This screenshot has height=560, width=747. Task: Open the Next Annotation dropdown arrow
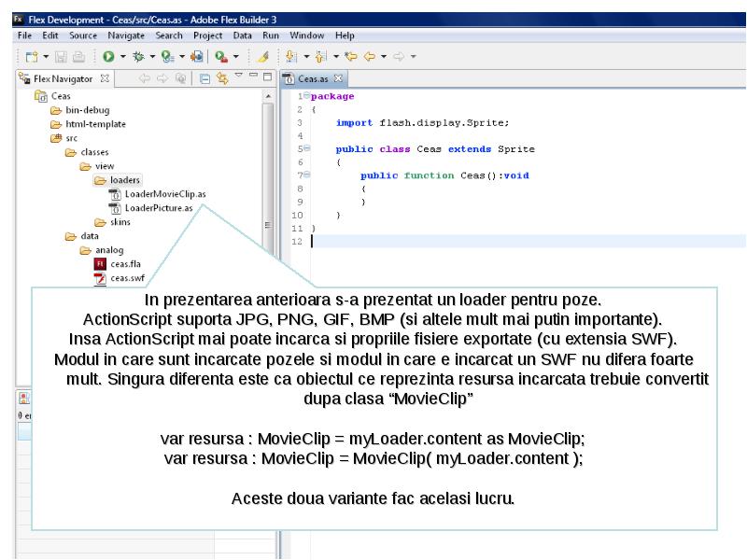tap(306, 57)
